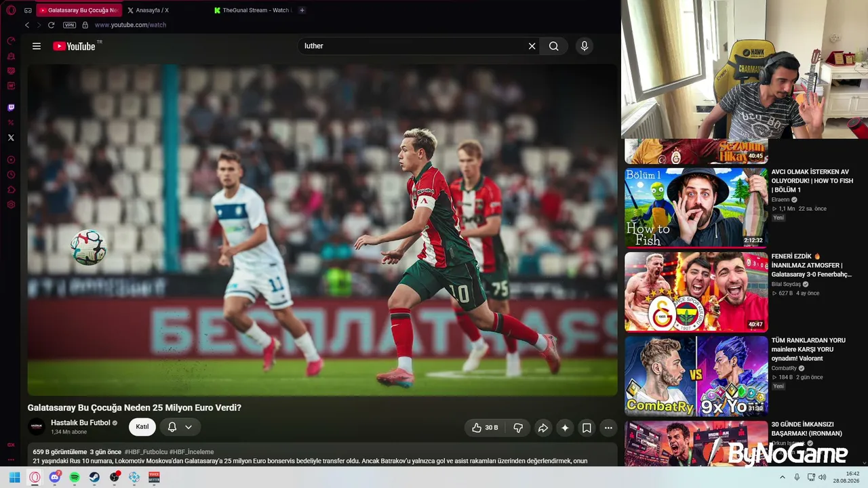Screen dimensions: 868x488
Task: Dislike the video
Action: coord(518,428)
